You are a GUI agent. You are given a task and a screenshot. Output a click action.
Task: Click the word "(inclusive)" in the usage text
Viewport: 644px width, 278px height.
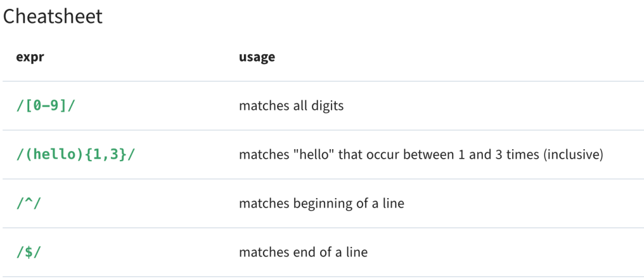click(x=574, y=155)
